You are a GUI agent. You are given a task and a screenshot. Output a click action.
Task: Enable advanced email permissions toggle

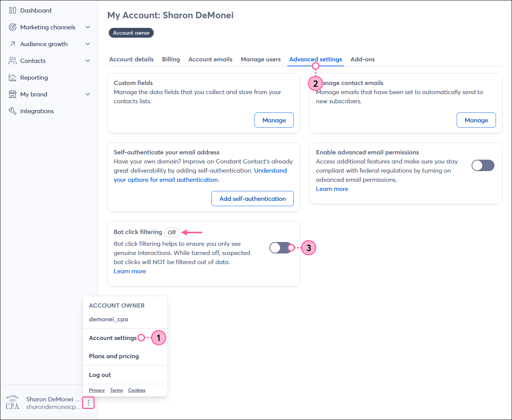483,165
